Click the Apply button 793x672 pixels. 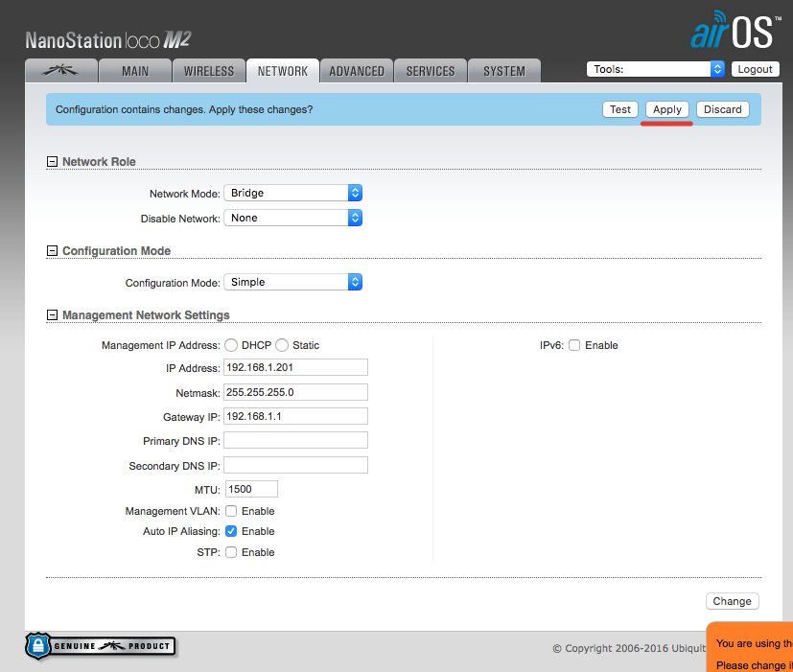click(666, 109)
